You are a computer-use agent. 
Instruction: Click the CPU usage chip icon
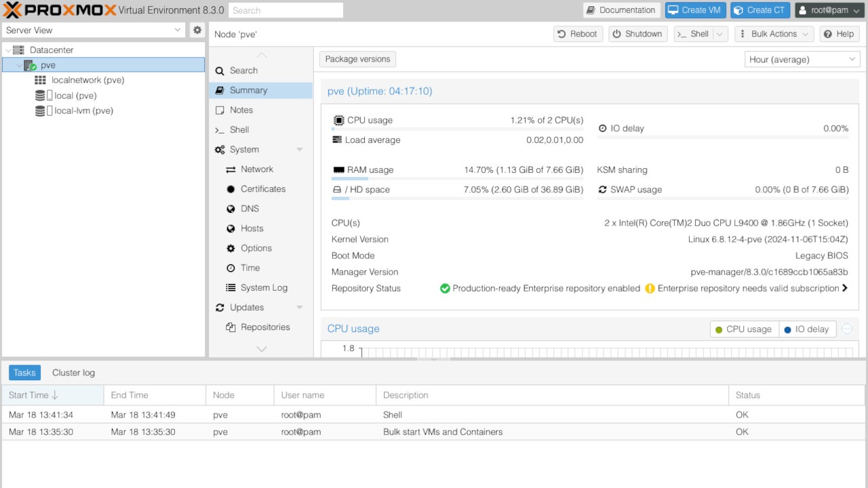coord(338,121)
